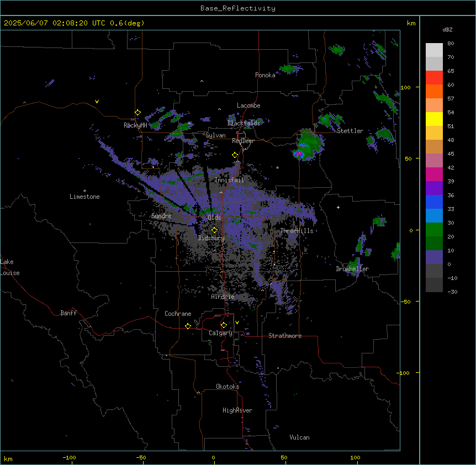Click the Limestone label
Viewport: 476px width, 465px height.
point(84,197)
